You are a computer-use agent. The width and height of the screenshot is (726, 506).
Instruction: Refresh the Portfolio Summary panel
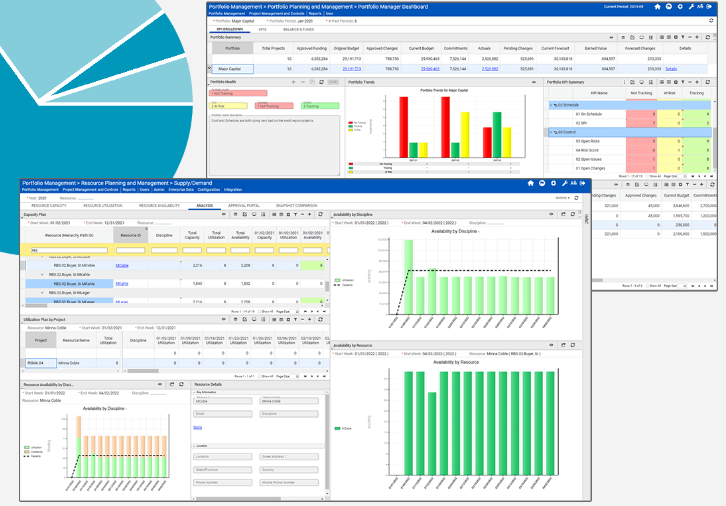click(707, 37)
